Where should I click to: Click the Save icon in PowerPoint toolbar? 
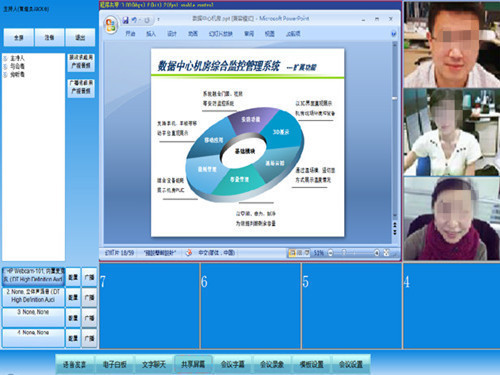tap(125, 20)
